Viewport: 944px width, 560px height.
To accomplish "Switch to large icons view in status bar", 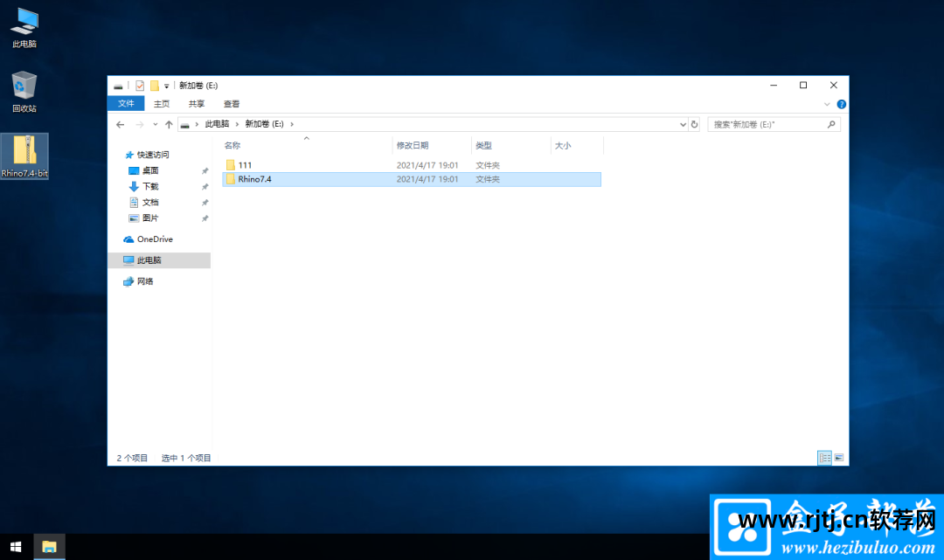I will (839, 458).
